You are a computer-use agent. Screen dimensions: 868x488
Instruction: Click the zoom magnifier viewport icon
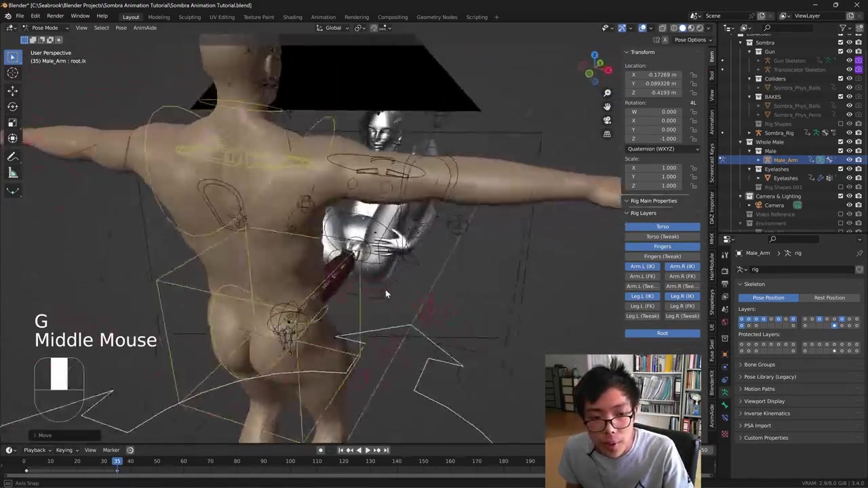(x=607, y=93)
